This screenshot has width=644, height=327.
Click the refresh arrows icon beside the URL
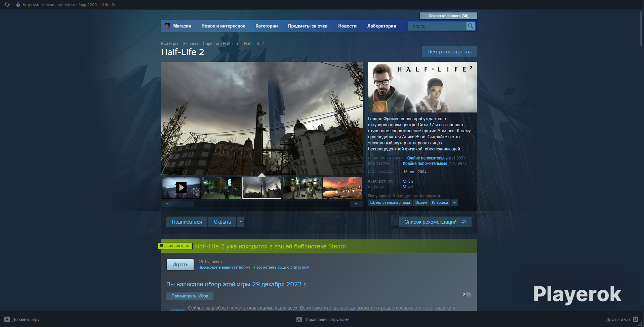pyautogui.click(x=7, y=5)
